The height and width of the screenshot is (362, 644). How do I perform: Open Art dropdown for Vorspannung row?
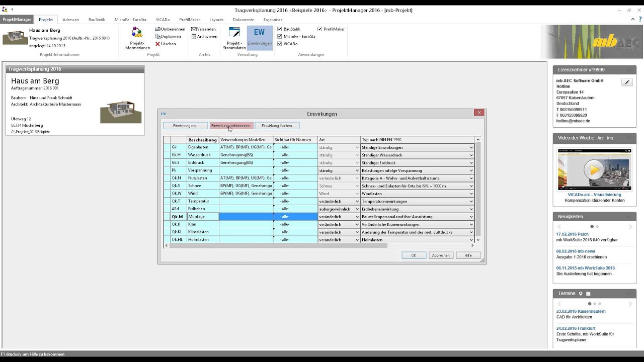click(x=357, y=171)
